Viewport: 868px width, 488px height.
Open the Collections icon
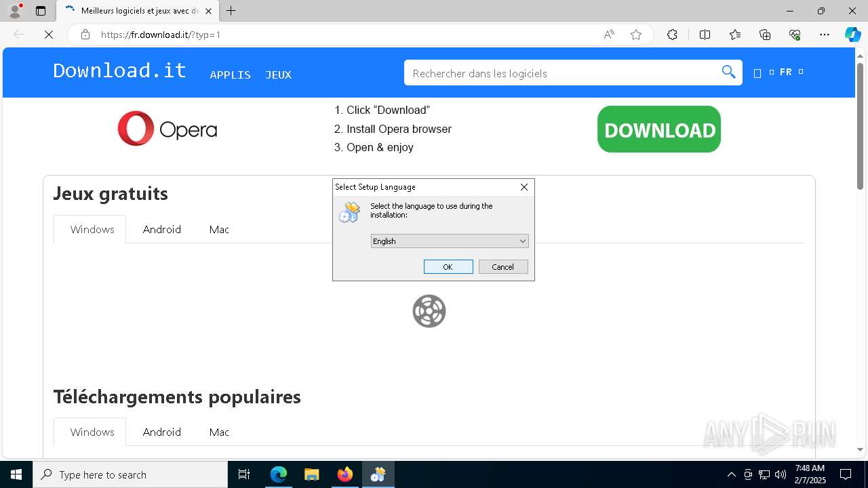tap(765, 35)
